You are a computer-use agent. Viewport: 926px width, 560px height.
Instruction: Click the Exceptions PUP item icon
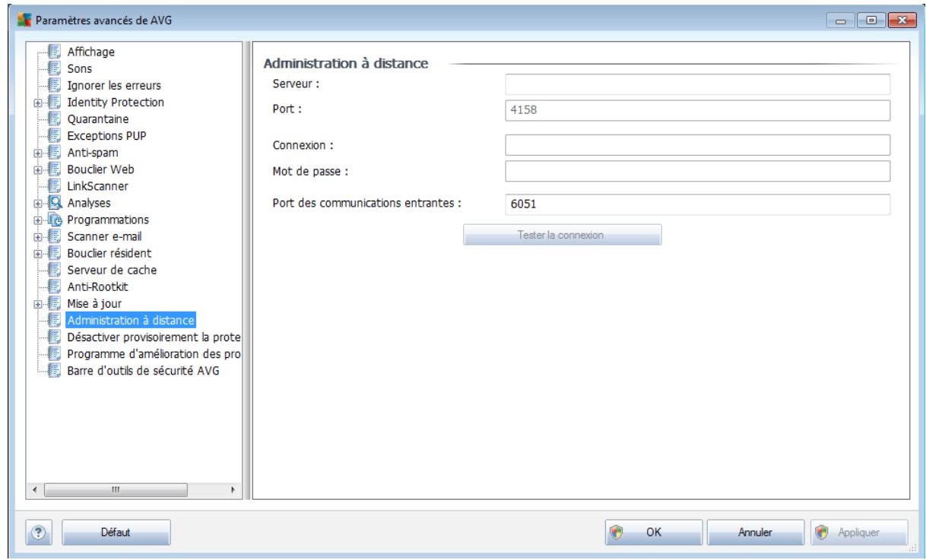point(53,136)
